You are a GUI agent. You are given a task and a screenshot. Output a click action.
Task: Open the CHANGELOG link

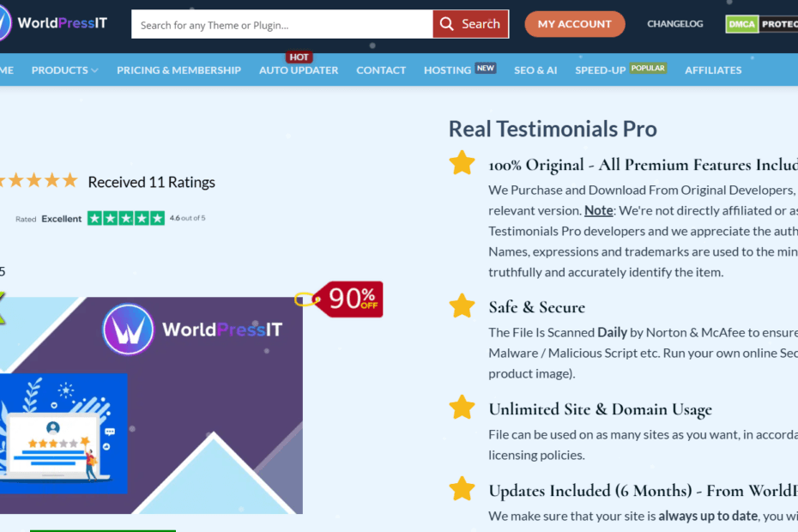(674, 24)
